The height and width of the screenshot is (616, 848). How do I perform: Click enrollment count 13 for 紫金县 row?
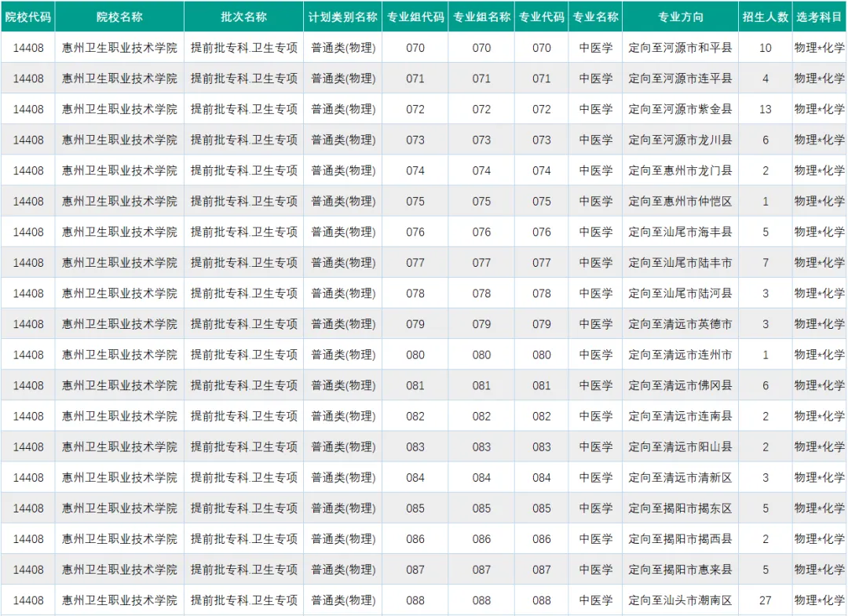(x=766, y=109)
